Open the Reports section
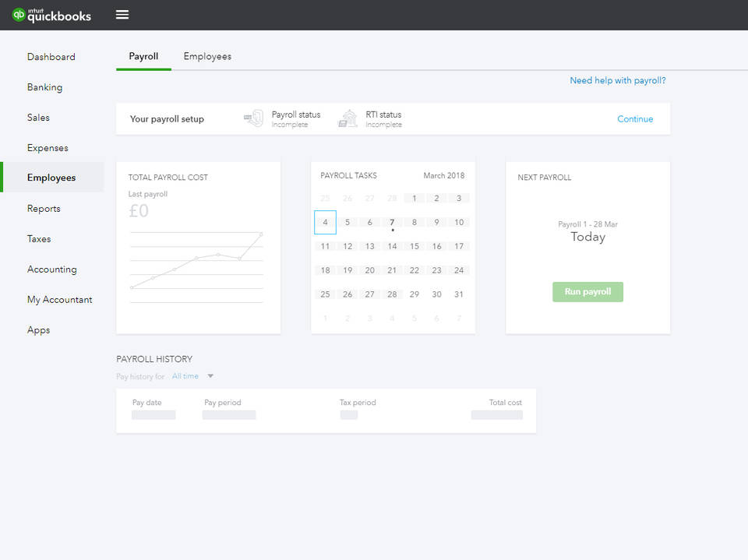 [44, 208]
